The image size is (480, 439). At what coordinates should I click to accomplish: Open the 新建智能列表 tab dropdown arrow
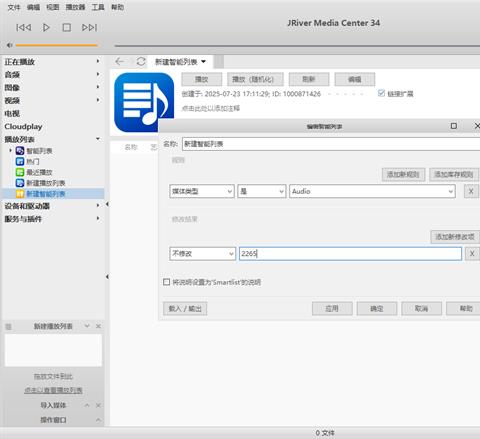coord(203,62)
